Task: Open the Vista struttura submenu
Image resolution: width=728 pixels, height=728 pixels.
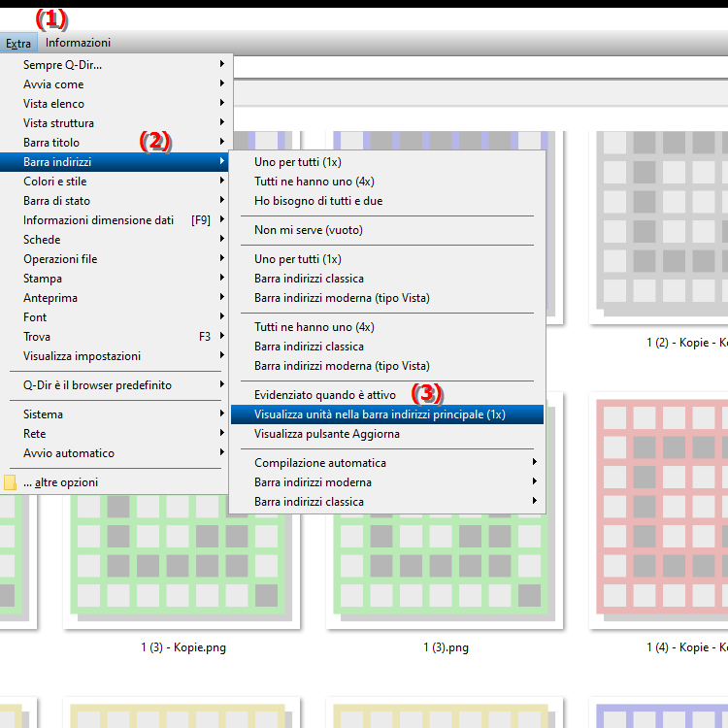Action: point(115,123)
